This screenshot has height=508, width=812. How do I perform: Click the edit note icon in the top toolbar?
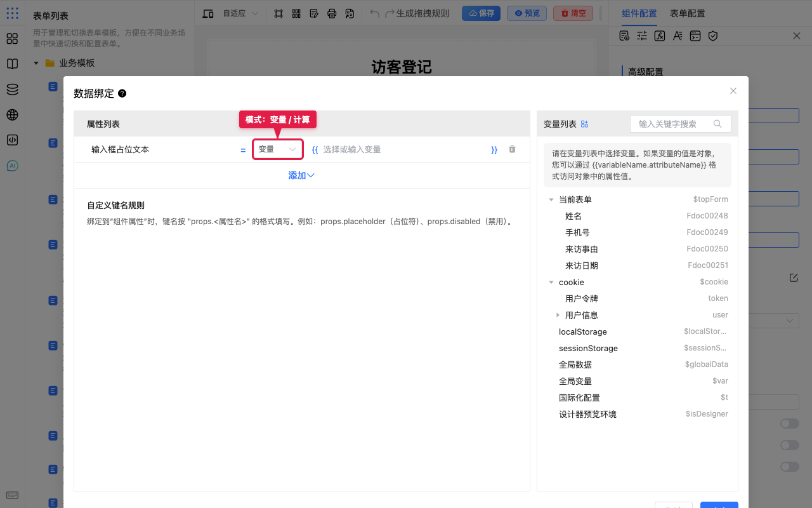tap(314, 13)
